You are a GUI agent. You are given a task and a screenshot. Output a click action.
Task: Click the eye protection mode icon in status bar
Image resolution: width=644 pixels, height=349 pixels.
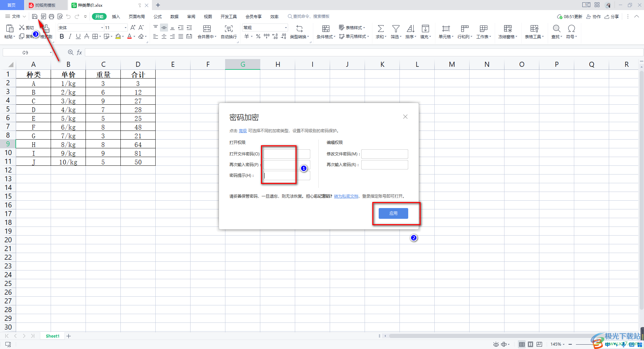[496, 344]
